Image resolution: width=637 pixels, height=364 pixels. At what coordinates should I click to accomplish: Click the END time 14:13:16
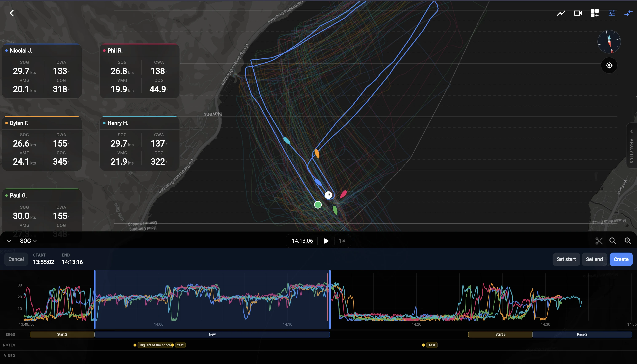pos(72,262)
